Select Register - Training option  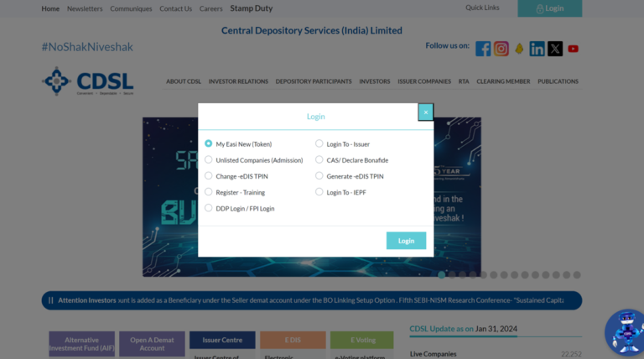point(208,192)
